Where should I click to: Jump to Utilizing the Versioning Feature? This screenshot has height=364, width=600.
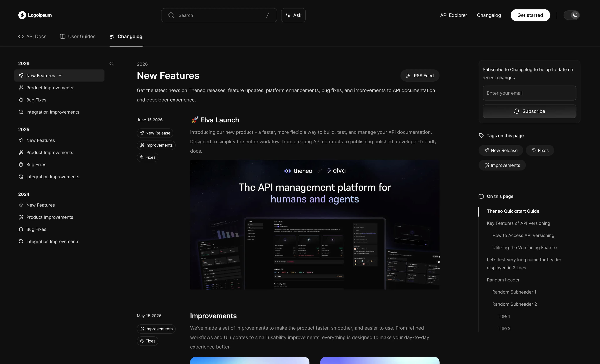(525, 248)
